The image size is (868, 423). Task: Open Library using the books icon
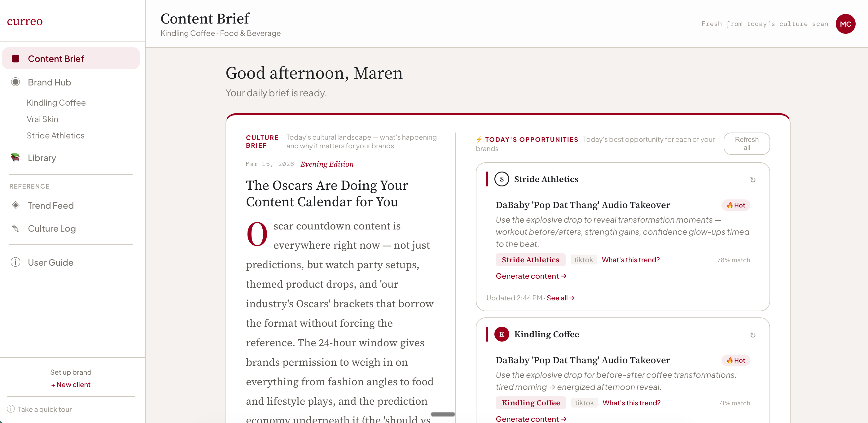tap(15, 157)
